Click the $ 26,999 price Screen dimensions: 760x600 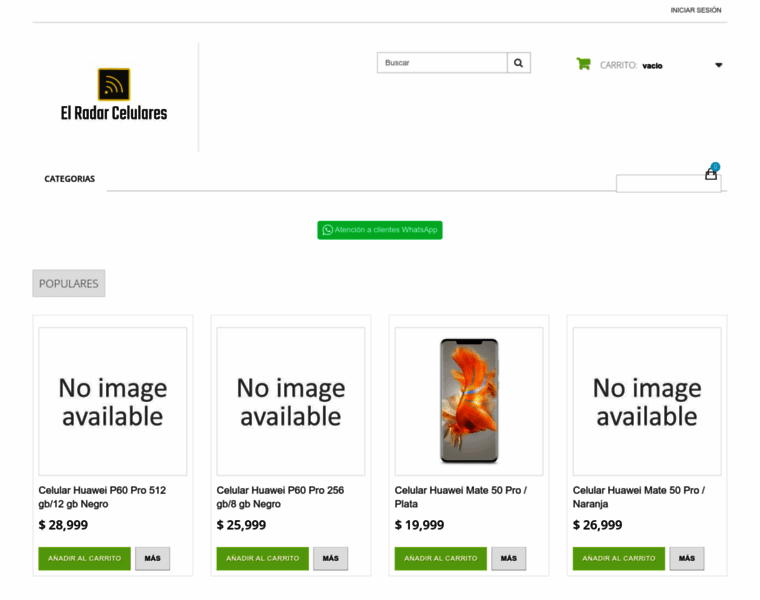(597, 525)
